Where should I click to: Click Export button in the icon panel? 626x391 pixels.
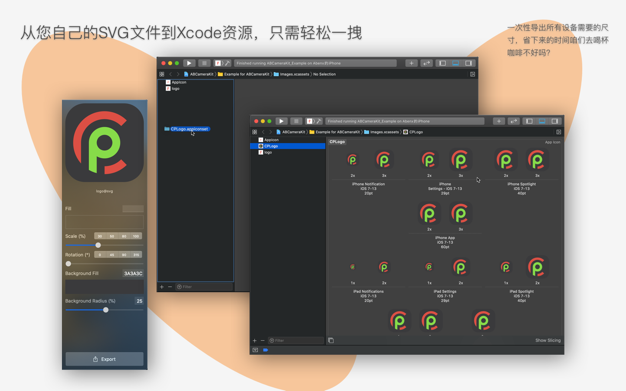[105, 359]
